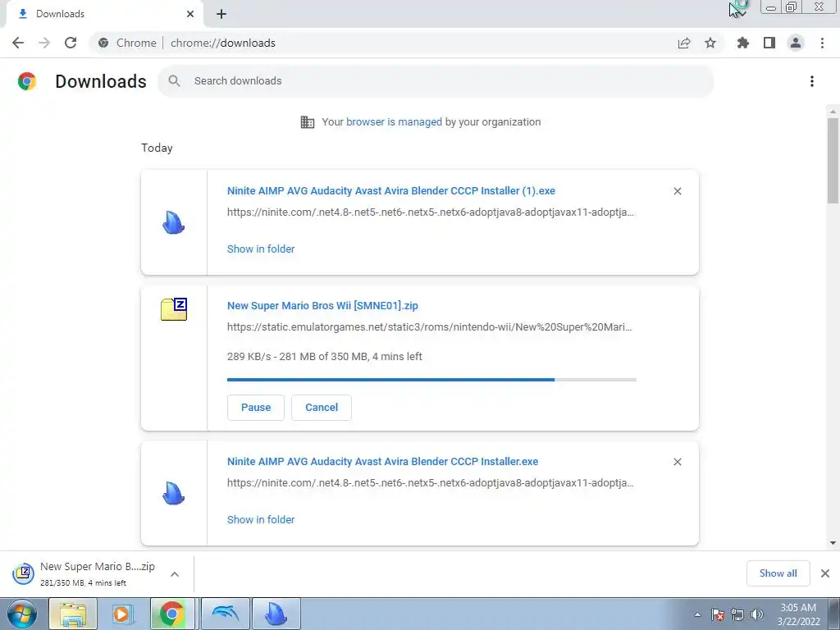Open the 'browser is managed' link
This screenshot has width=840, height=630.
(x=395, y=122)
